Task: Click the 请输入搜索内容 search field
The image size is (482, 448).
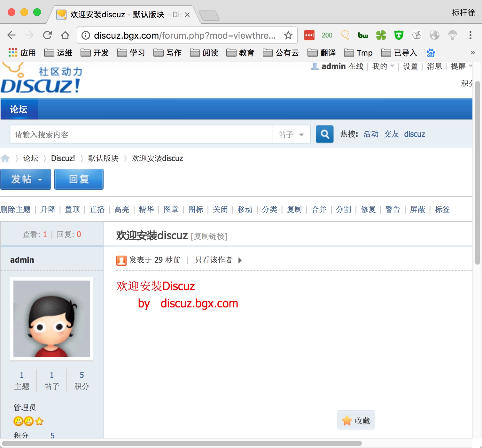Action: (x=141, y=135)
